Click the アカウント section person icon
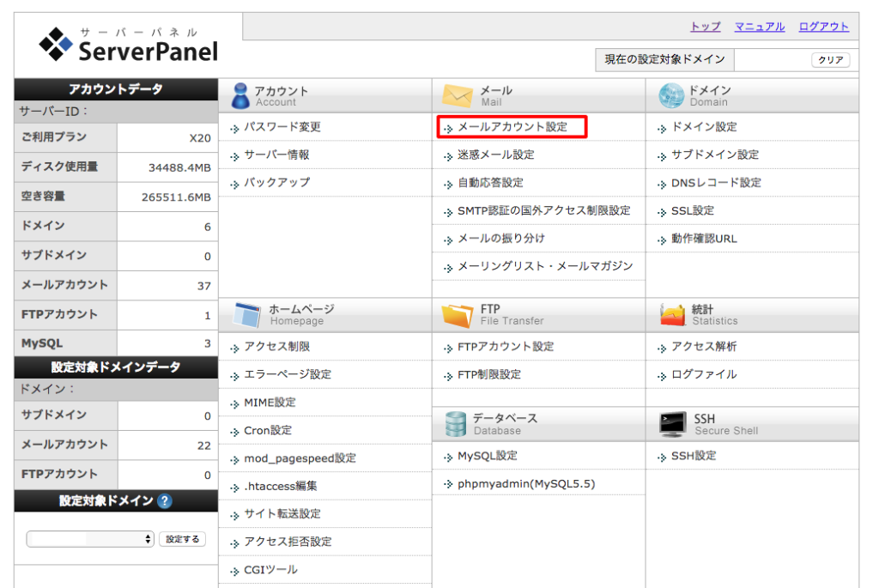879x588 pixels. coord(240,94)
